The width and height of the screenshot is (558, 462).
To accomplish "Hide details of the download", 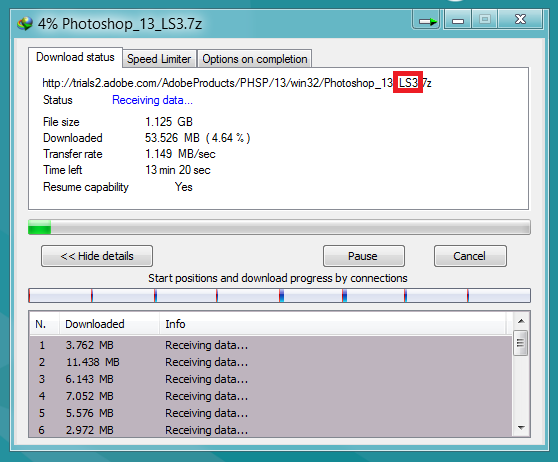I will (97, 256).
